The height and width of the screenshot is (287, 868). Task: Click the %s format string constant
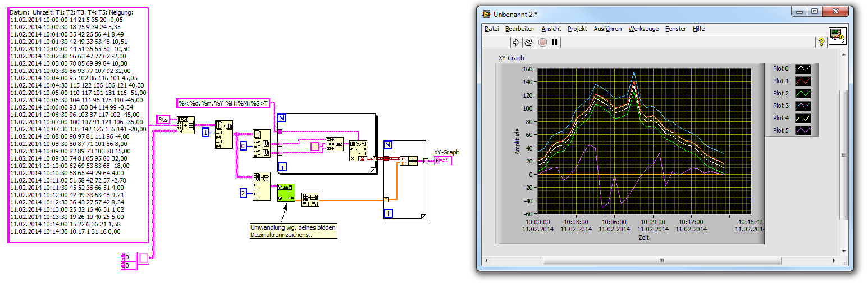pyautogui.click(x=163, y=120)
